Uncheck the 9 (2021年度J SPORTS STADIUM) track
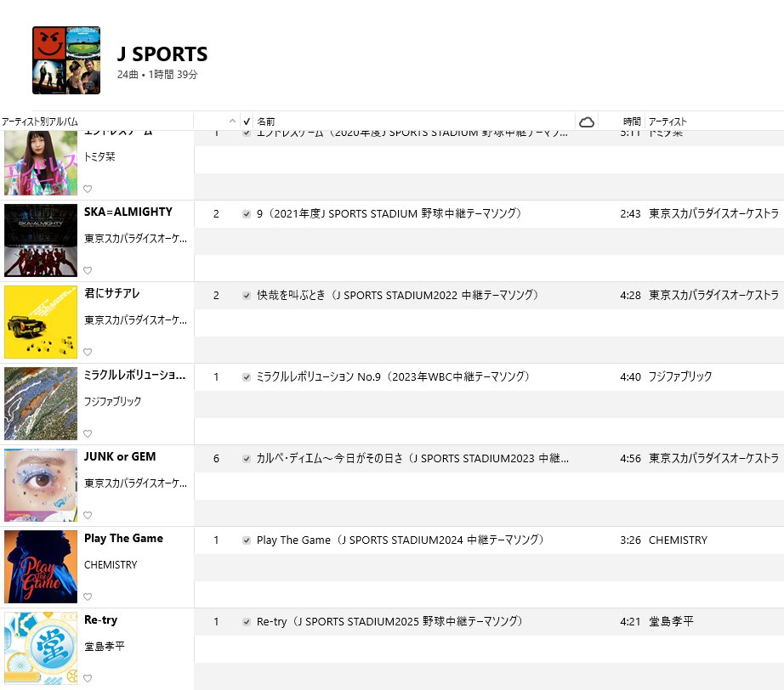This screenshot has width=784, height=690. coord(247,214)
